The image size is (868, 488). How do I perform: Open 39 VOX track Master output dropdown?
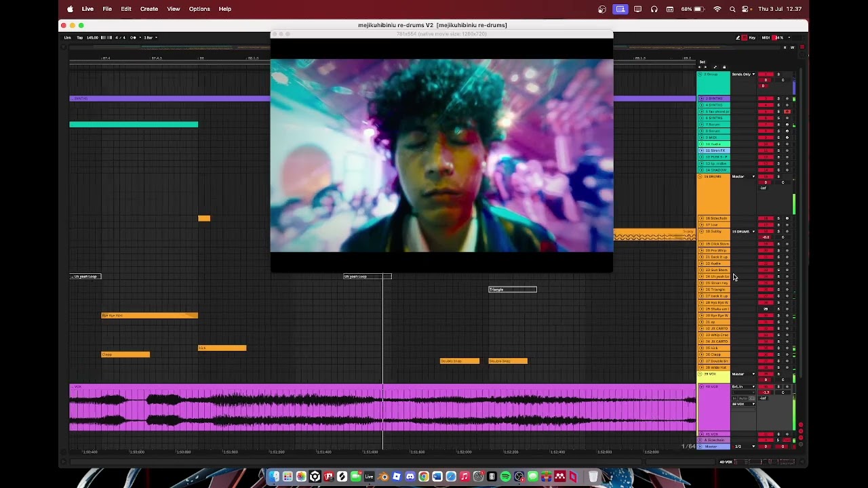pos(743,373)
